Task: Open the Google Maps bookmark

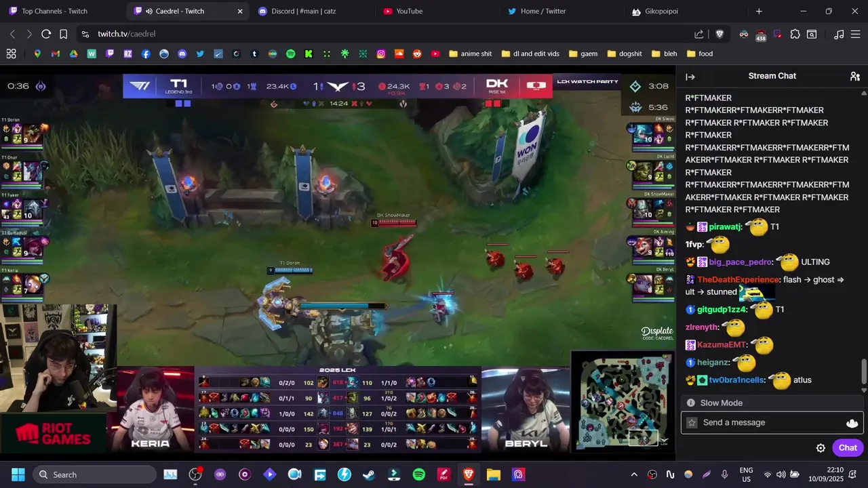Action: pyautogui.click(x=37, y=54)
